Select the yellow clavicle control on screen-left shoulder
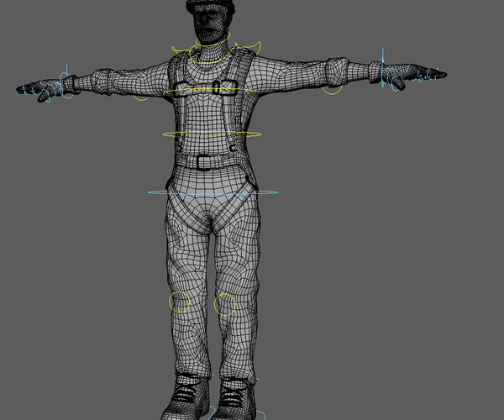Viewport: 504px width, 420px height. click(182, 50)
